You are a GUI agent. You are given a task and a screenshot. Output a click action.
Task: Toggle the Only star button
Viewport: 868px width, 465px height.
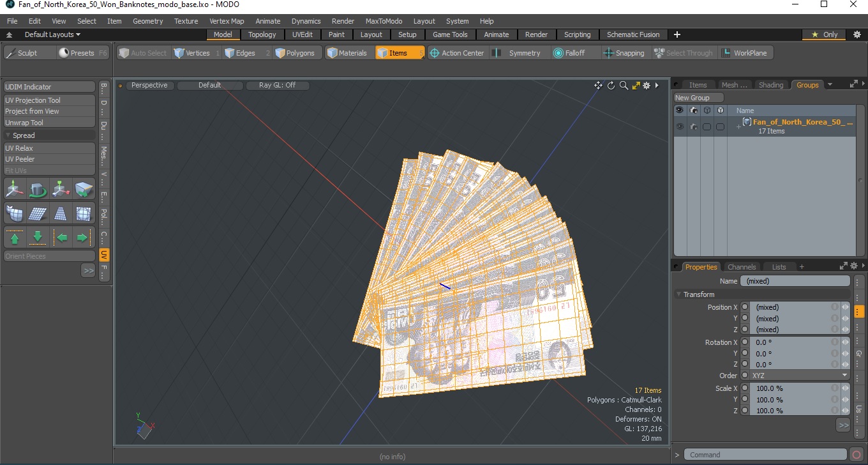pyautogui.click(x=824, y=34)
